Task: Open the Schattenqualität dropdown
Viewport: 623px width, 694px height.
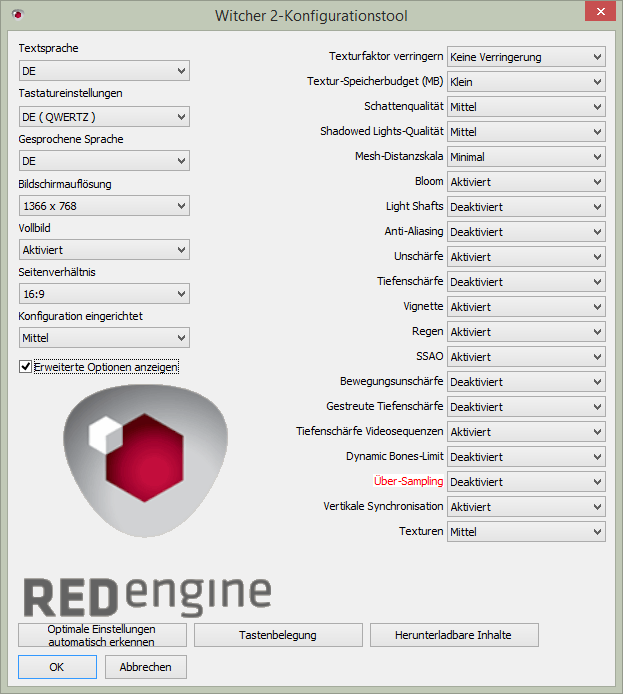Action: (526, 107)
